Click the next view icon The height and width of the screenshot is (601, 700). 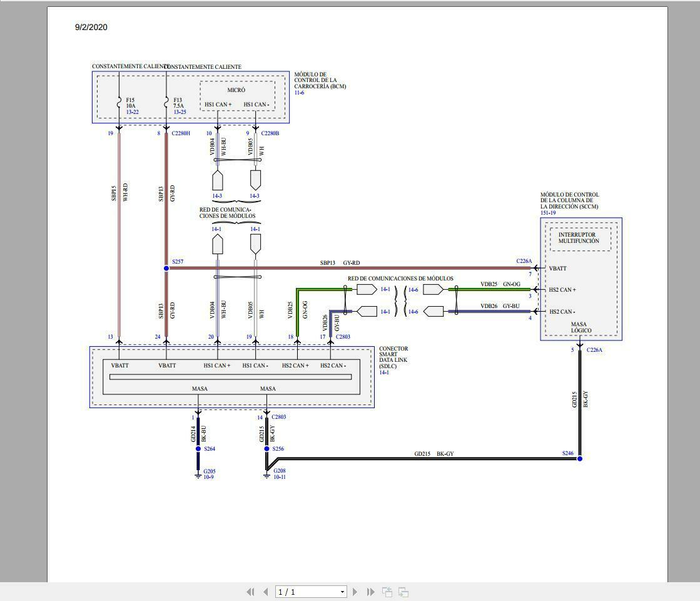click(x=403, y=592)
